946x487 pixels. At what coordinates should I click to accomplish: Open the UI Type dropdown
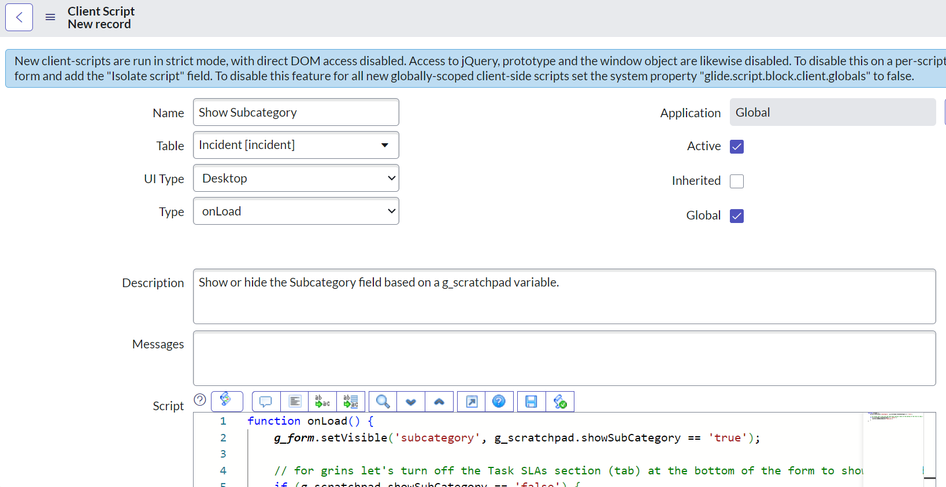(296, 178)
